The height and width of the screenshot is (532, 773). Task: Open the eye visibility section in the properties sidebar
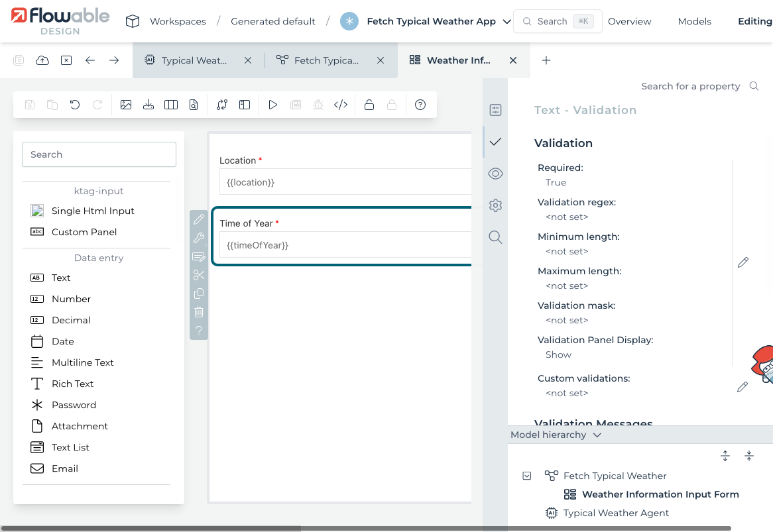[x=495, y=174]
